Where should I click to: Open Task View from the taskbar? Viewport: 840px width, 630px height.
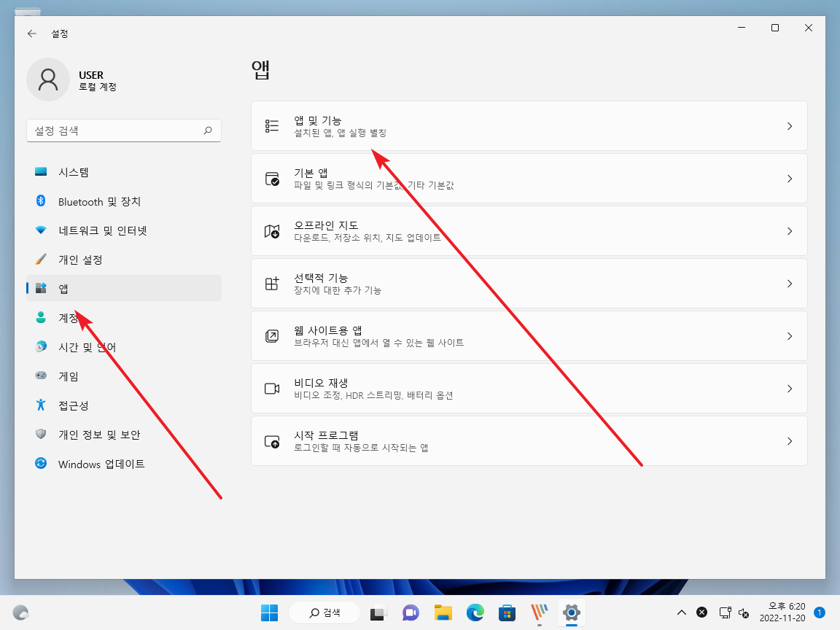(377, 612)
